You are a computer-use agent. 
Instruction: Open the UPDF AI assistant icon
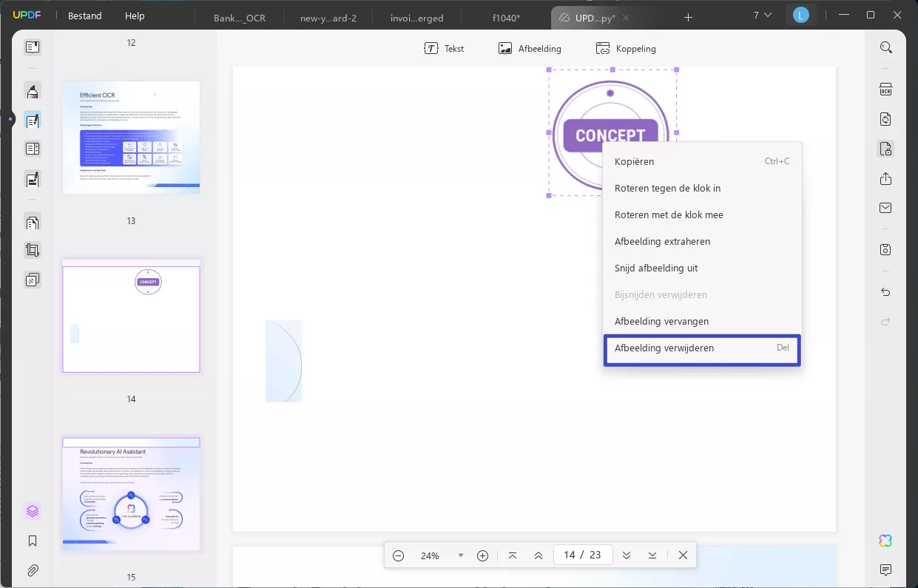pyautogui.click(x=885, y=541)
